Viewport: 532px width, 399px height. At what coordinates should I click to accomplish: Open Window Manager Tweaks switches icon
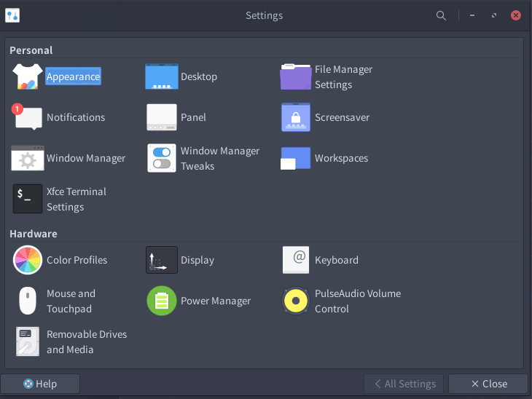[162, 158]
